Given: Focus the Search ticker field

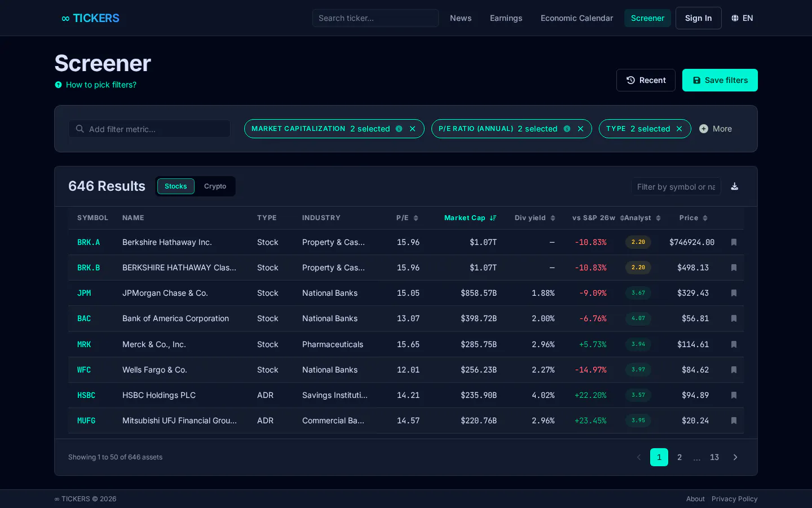Looking at the screenshot, I should click(x=376, y=18).
